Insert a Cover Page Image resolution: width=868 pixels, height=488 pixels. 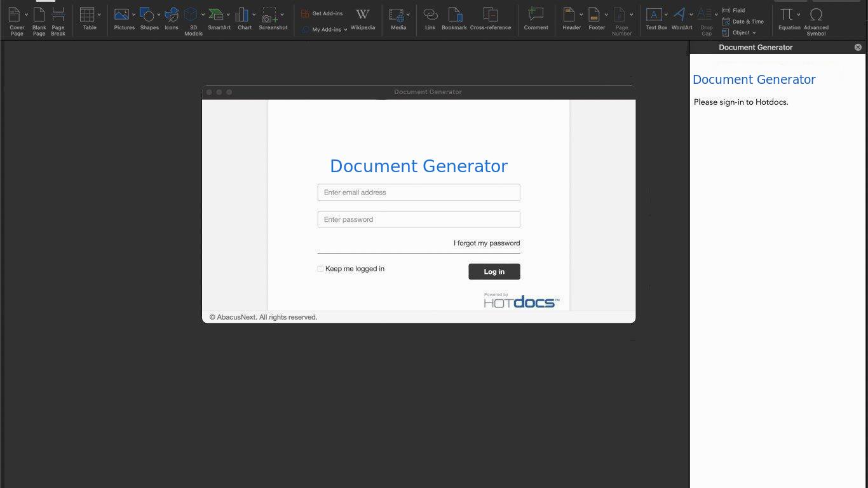click(15, 21)
